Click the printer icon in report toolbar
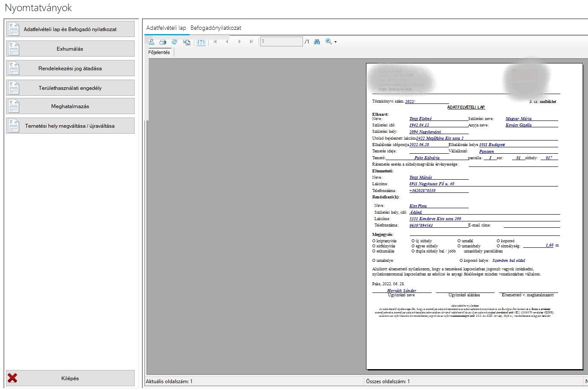Screen dimensions: 588x390 (x=163, y=42)
